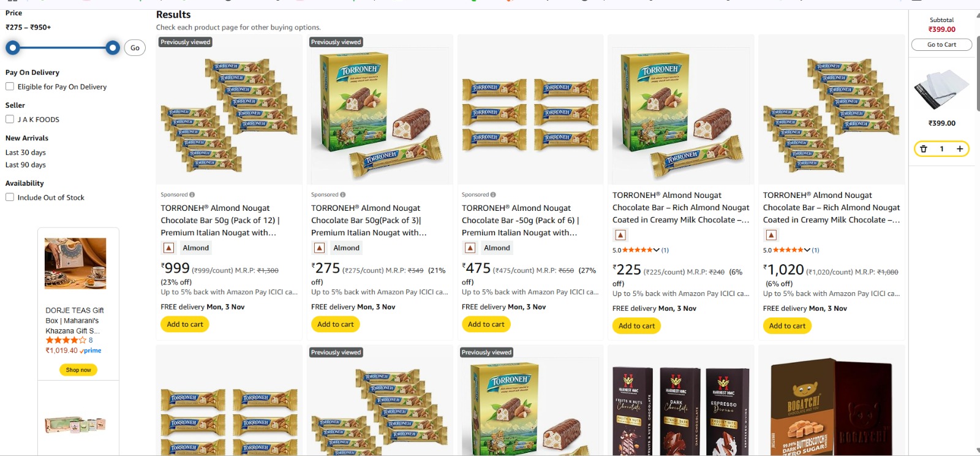The width and height of the screenshot is (980, 456).
Task: Open Sponsored info icon on Pack of 3
Action: 342,195
